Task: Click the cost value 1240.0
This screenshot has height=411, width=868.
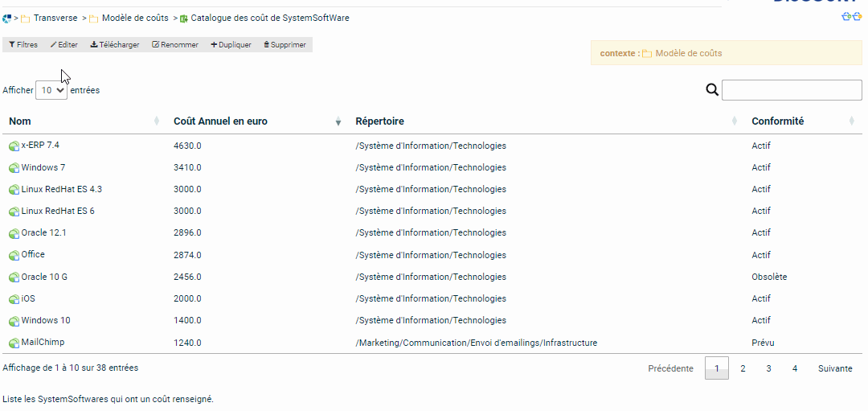Action: tap(187, 343)
